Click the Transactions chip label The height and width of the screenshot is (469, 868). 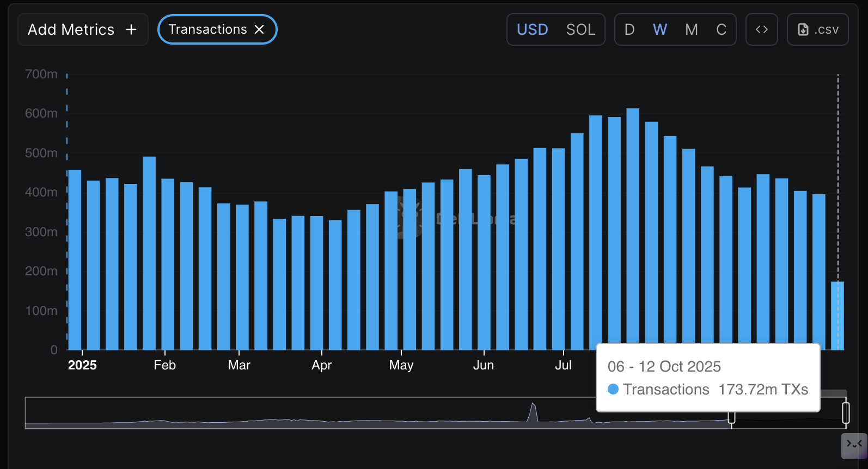(x=207, y=29)
